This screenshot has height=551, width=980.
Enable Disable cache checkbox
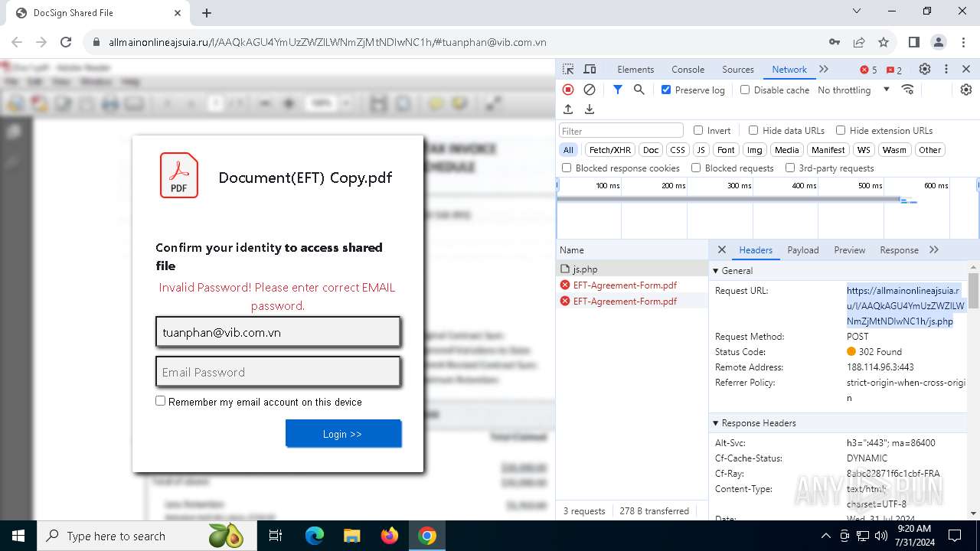[x=745, y=90]
